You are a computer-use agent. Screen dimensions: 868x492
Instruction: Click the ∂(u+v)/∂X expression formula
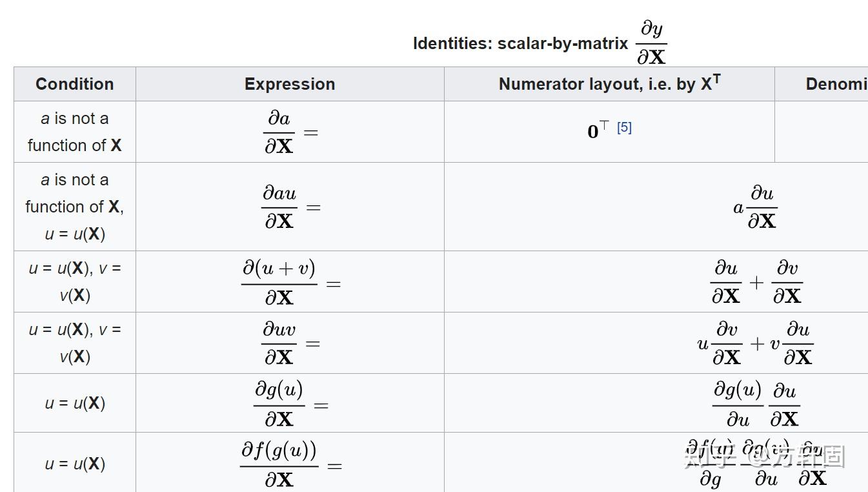coord(291,283)
